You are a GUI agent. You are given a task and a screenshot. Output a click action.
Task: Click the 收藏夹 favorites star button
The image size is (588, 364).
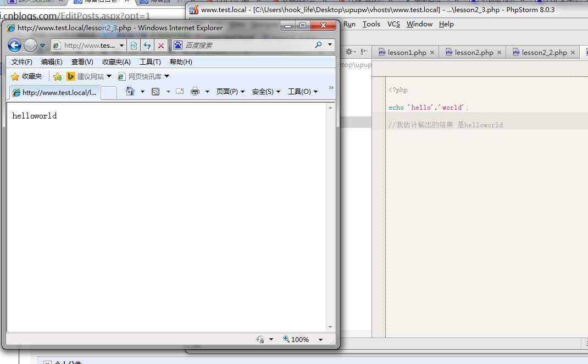(x=26, y=76)
